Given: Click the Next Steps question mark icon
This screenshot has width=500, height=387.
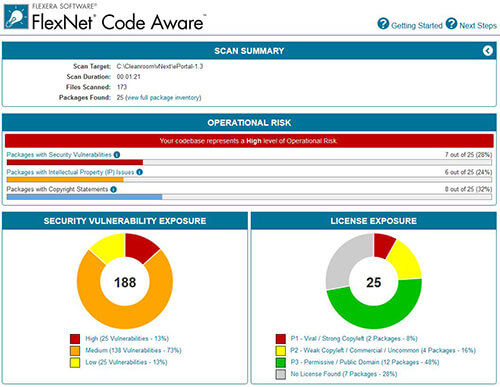Looking at the screenshot, I should pyautogui.click(x=451, y=24).
